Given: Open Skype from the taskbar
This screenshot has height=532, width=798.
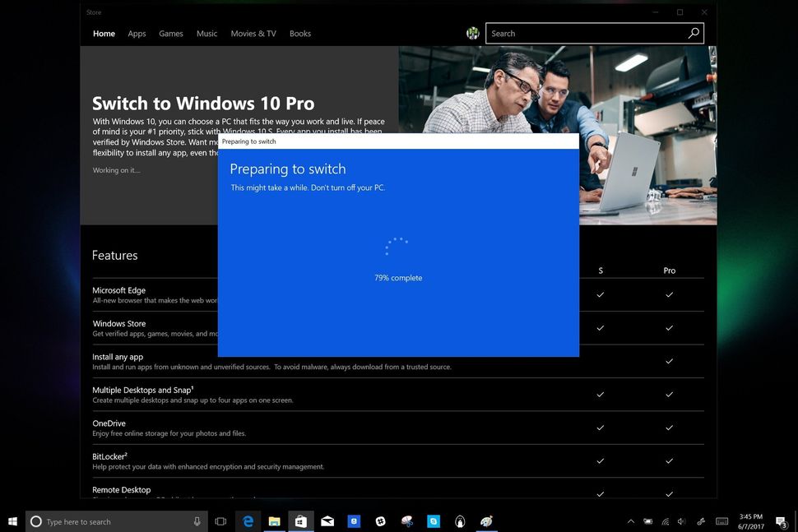Looking at the screenshot, I should [433, 520].
